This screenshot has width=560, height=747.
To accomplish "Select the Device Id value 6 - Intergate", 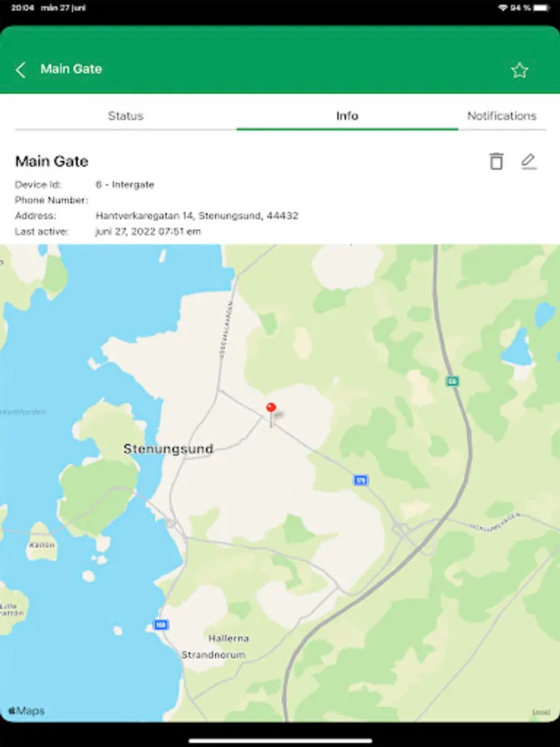I will [124, 184].
